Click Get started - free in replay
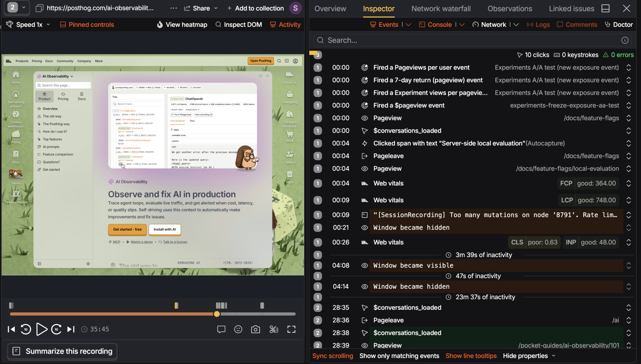Screen dimensions: 641x364 click(x=127, y=229)
